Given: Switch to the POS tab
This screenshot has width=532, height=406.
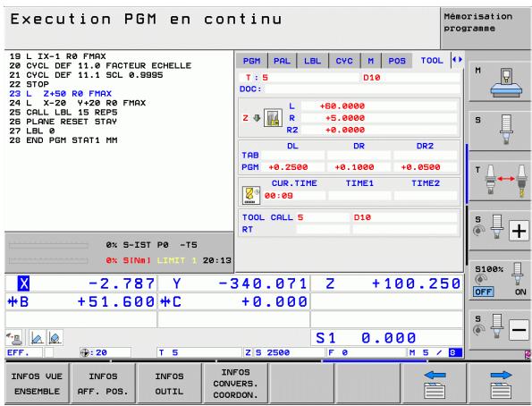Looking at the screenshot, I should [397, 61].
